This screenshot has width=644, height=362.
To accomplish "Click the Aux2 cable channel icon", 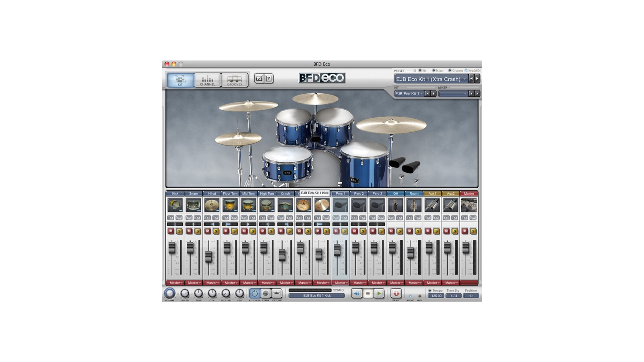I will (x=450, y=205).
